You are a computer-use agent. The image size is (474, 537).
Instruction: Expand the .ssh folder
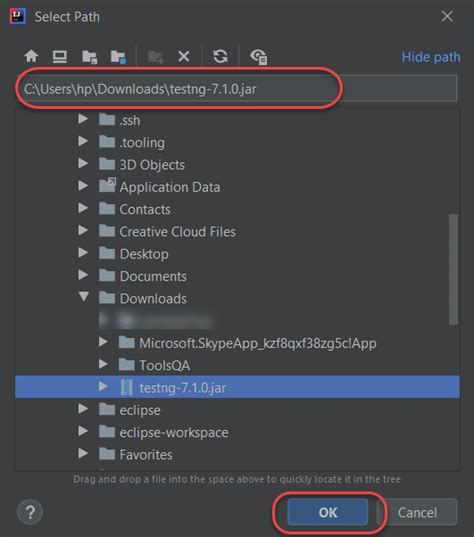[x=83, y=119]
